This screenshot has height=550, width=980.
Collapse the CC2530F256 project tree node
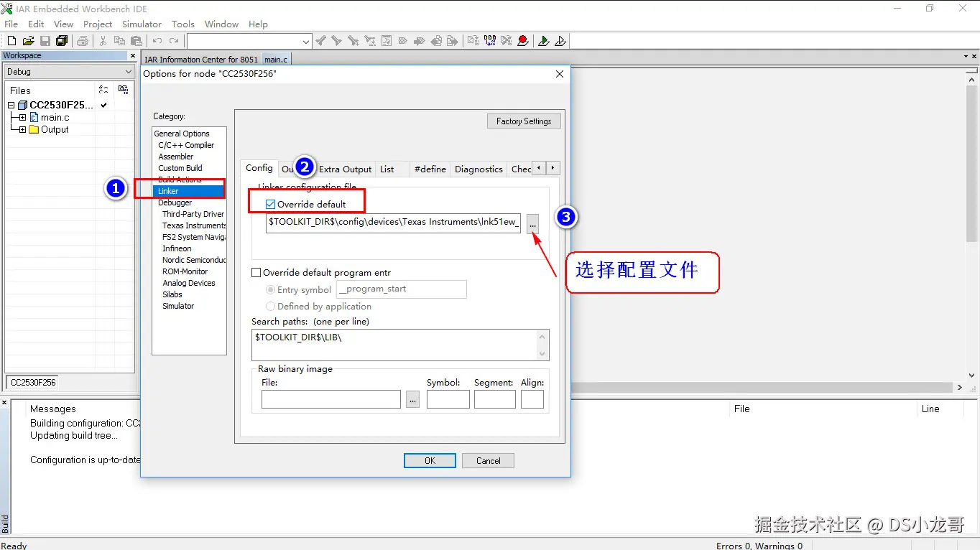click(x=11, y=105)
